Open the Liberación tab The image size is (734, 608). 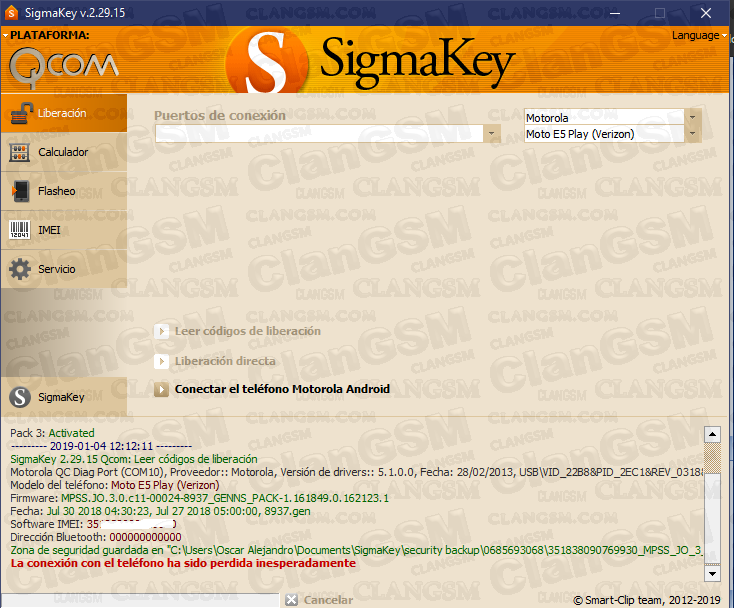(x=64, y=113)
